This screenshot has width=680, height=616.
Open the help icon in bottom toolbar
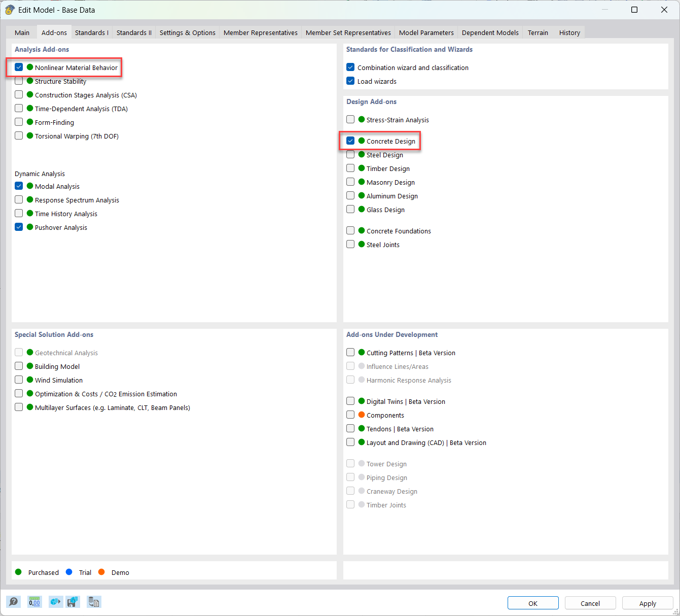point(14,602)
